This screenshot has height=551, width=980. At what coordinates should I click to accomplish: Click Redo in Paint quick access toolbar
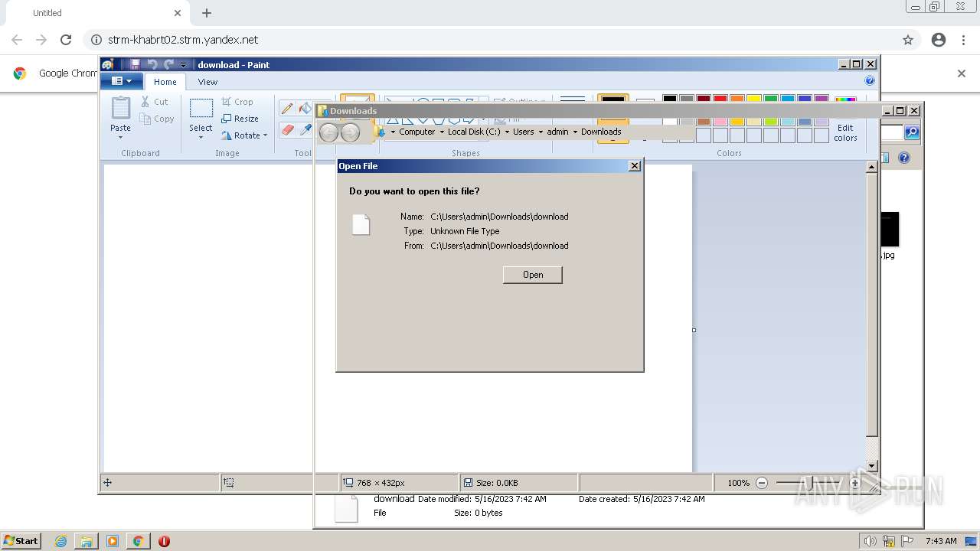(168, 64)
